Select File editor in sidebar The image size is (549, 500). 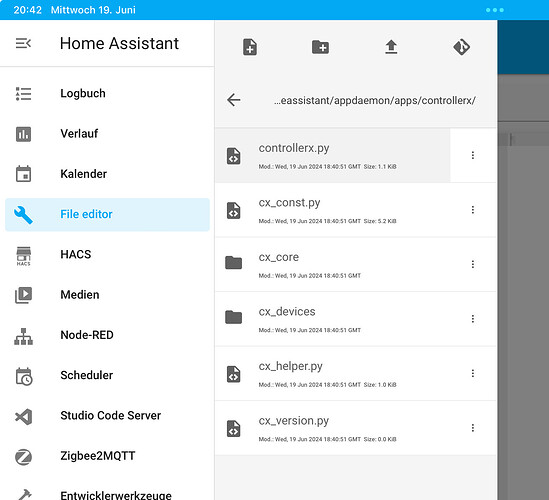tap(107, 214)
